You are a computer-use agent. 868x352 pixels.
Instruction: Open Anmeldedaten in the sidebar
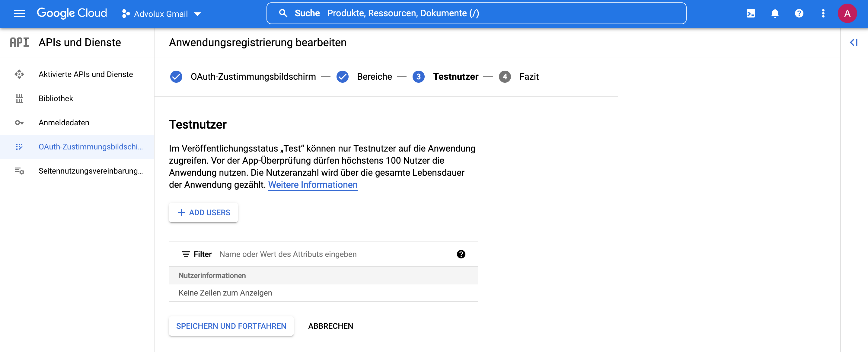pos(77,123)
